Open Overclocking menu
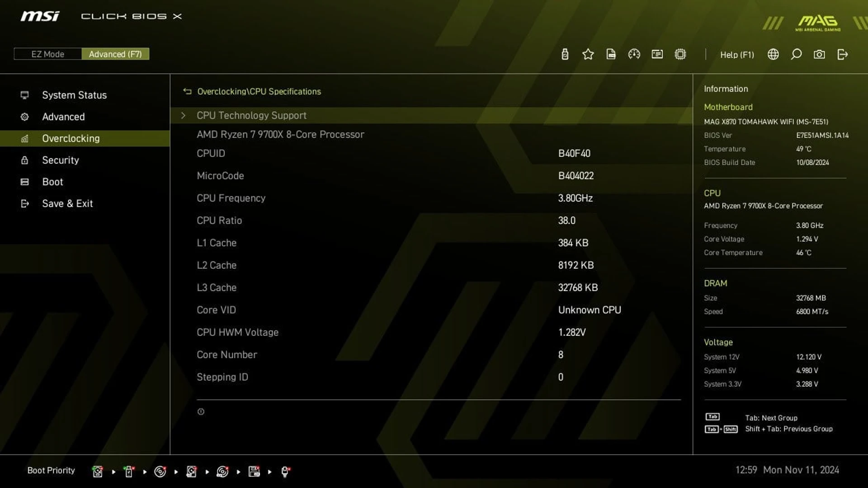The image size is (868, 488). pyautogui.click(x=85, y=138)
